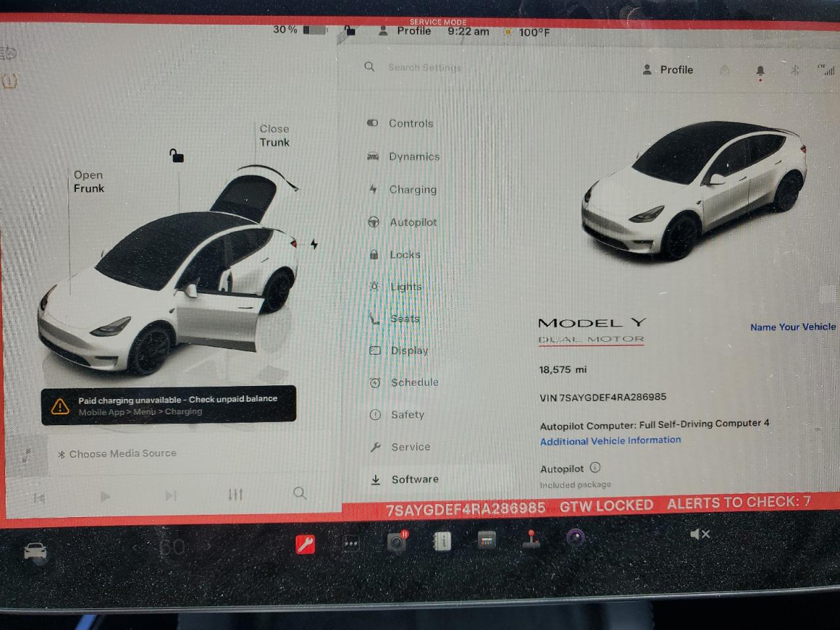
Task: Unmute volume using speaker icon
Action: pos(700,534)
